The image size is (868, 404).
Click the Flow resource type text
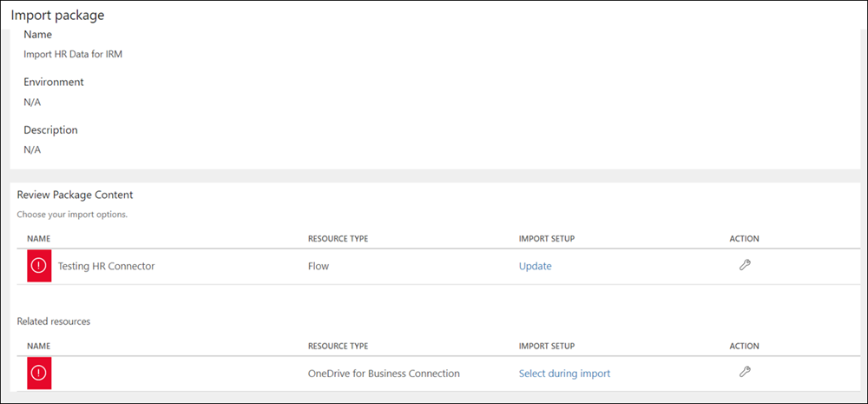pyautogui.click(x=319, y=266)
